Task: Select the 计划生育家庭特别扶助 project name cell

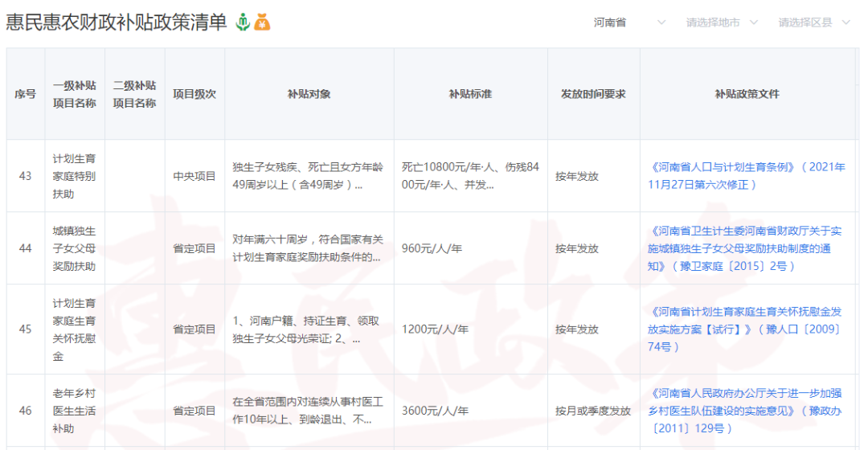Action: tap(75, 176)
